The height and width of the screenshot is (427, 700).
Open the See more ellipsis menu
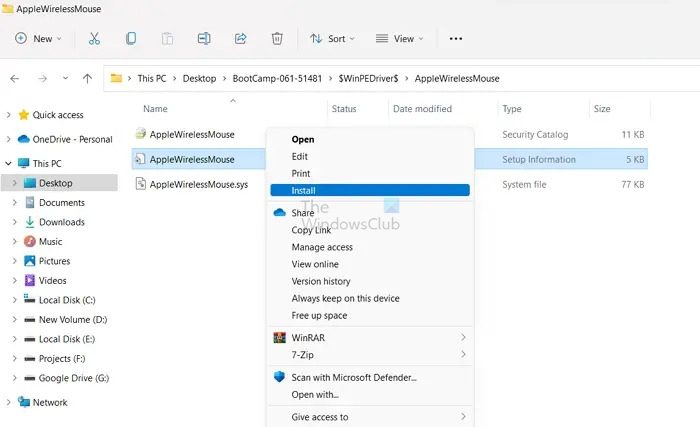coord(456,39)
